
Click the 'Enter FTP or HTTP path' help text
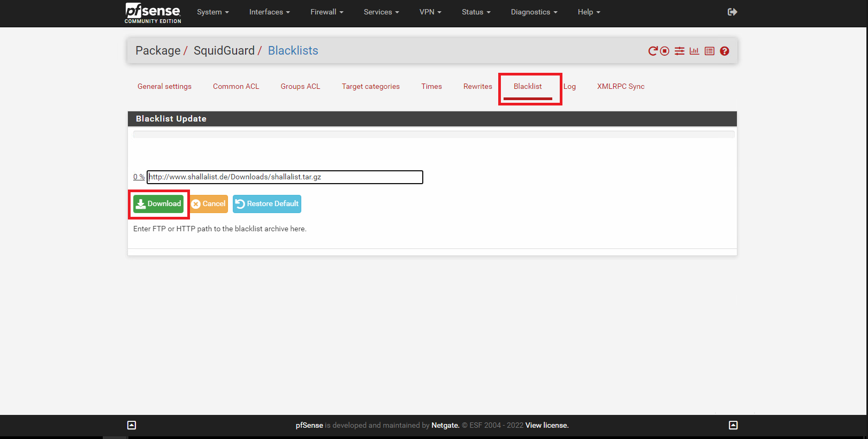(220, 229)
